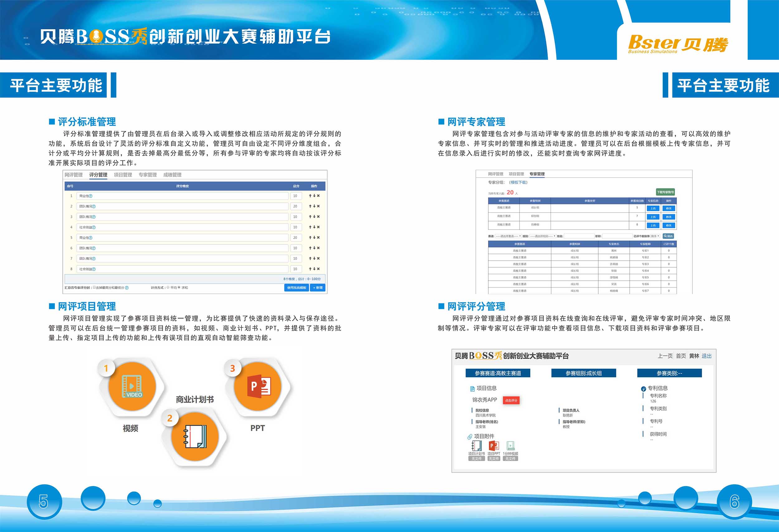Click the orange notebook icon for 商业计划书
The width and height of the screenshot is (779, 532).
pyautogui.click(x=195, y=437)
